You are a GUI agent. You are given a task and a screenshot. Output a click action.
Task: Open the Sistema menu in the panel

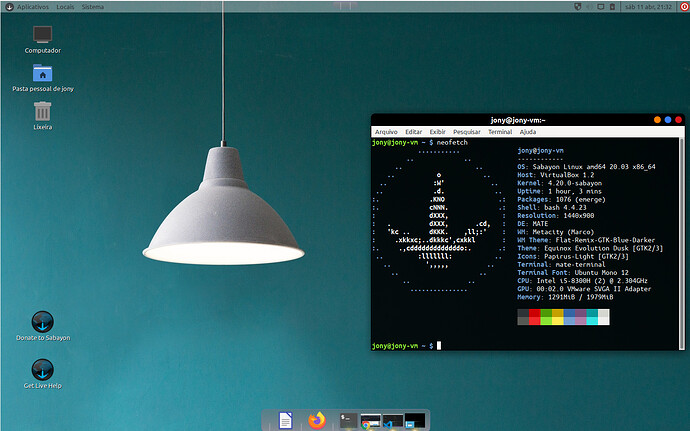tap(92, 7)
